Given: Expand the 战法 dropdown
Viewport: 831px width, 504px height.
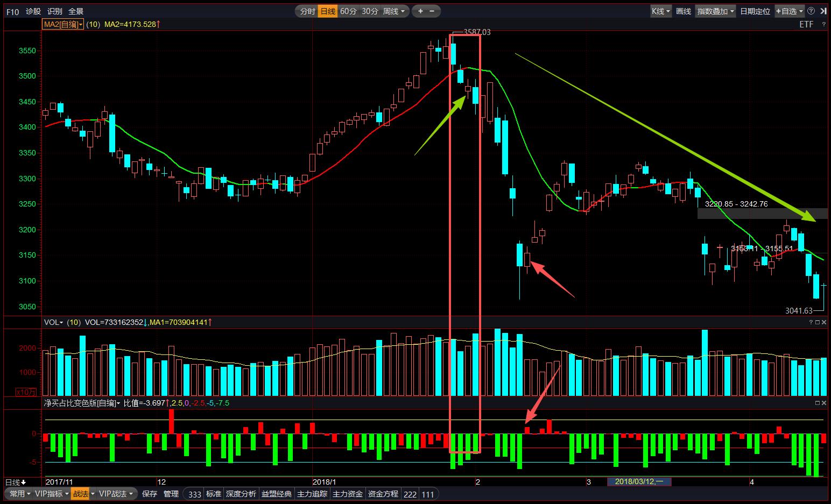Looking at the screenshot, I should click(x=83, y=494).
